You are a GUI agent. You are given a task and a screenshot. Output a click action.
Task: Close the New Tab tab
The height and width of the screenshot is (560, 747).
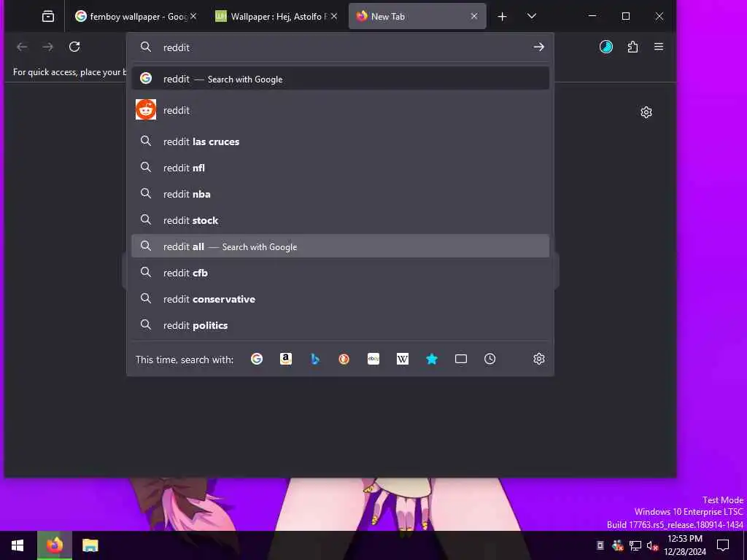474,16
